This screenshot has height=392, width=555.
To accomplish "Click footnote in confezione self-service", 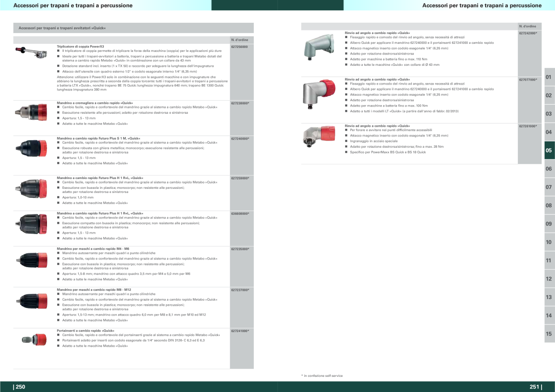I will (322, 375).
